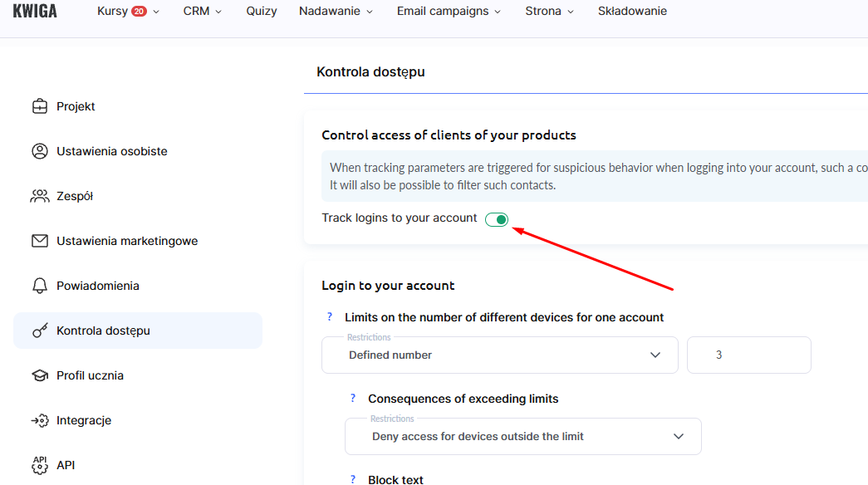This screenshot has width=868, height=485.
Task: Open the Defined number restrictions dropdown
Action: [x=499, y=355]
